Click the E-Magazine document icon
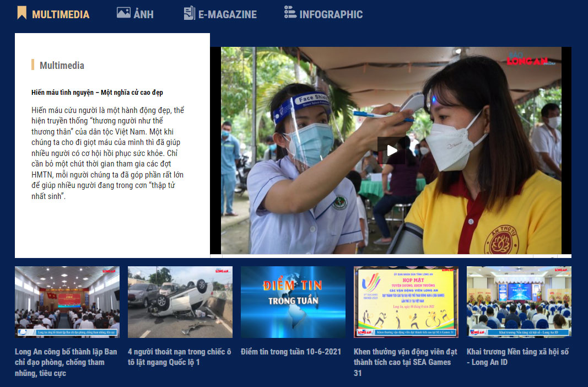 (189, 13)
